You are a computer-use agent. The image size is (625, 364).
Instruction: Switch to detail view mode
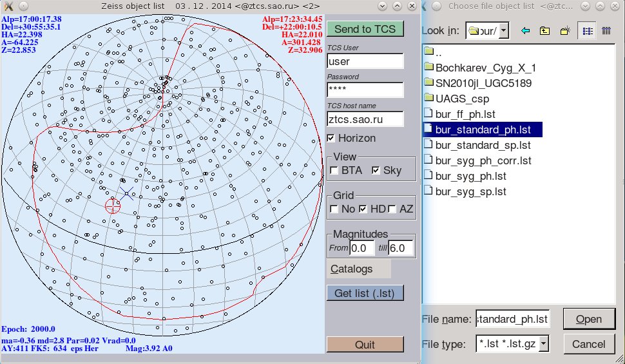point(606,31)
